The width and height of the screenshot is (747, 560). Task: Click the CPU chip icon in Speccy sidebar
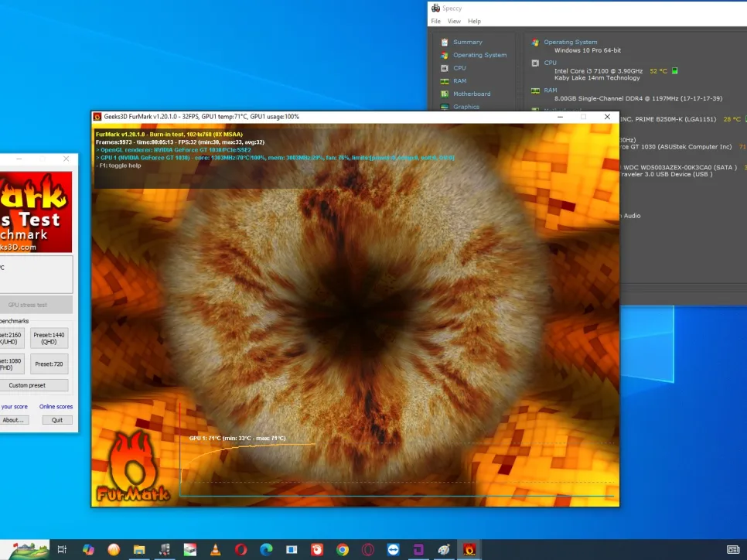coord(445,67)
